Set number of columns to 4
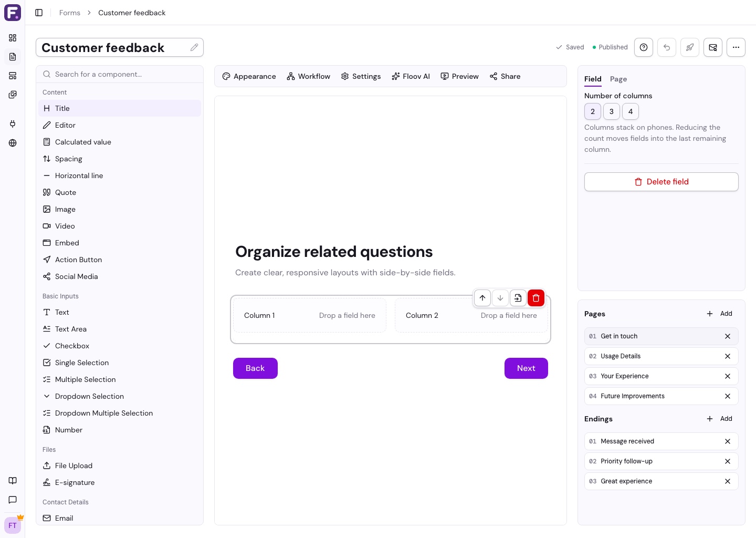Image resolution: width=756 pixels, height=538 pixels. pyautogui.click(x=631, y=111)
